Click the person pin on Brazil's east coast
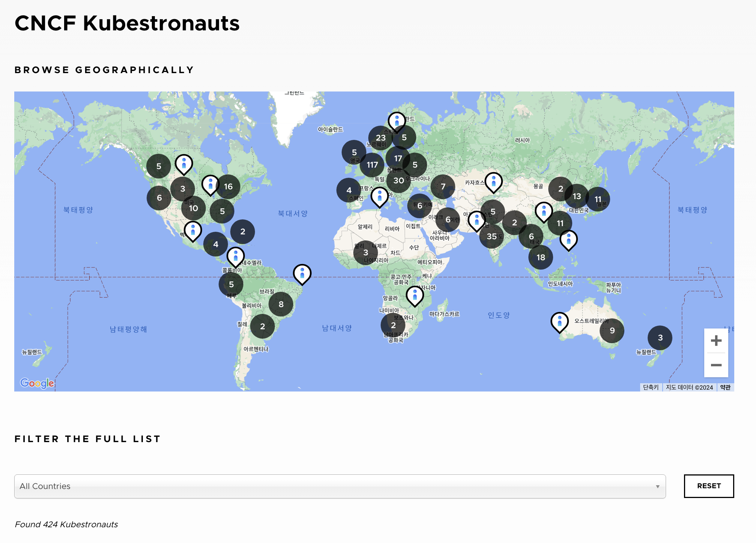The width and height of the screenshot is (756, 543). tap(302, 273)
